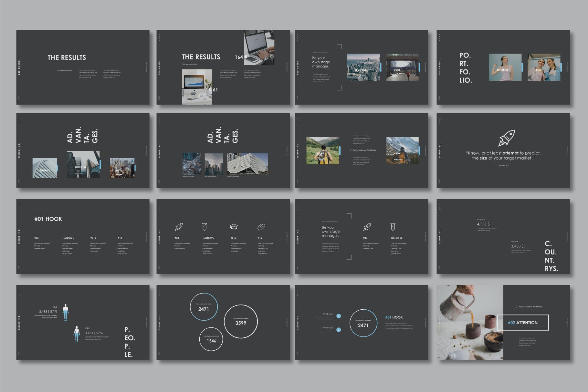588x392 pixels.
Task: Select the small circle showing 1546
Action: pos(211,339)
